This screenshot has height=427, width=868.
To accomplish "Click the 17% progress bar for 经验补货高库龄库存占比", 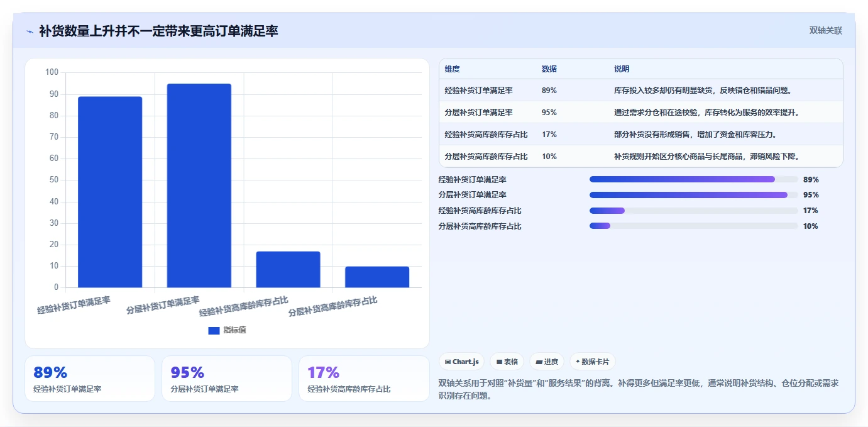I will (x=694, y=211).
